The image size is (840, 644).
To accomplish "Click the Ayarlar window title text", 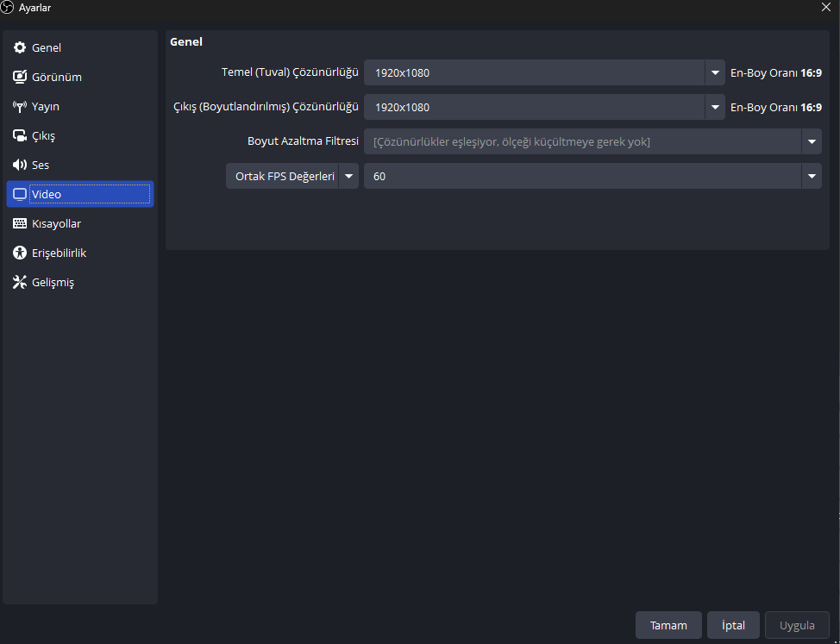I will click(34, 8).
